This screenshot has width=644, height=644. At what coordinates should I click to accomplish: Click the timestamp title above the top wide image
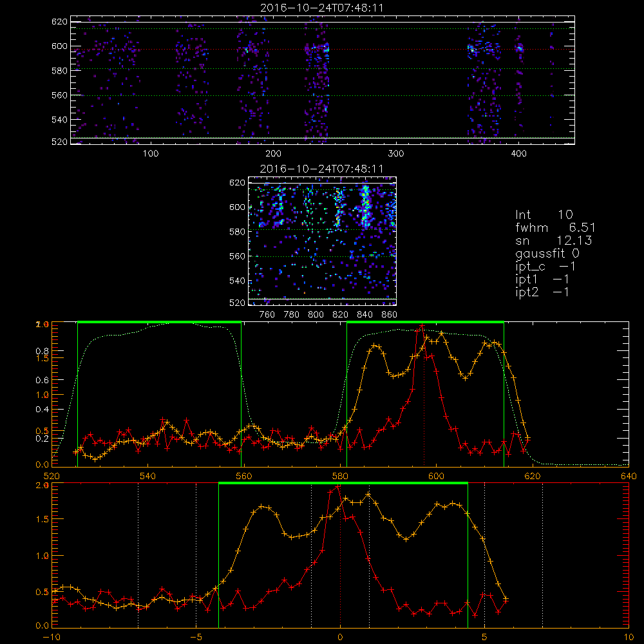tap(322, 8)
